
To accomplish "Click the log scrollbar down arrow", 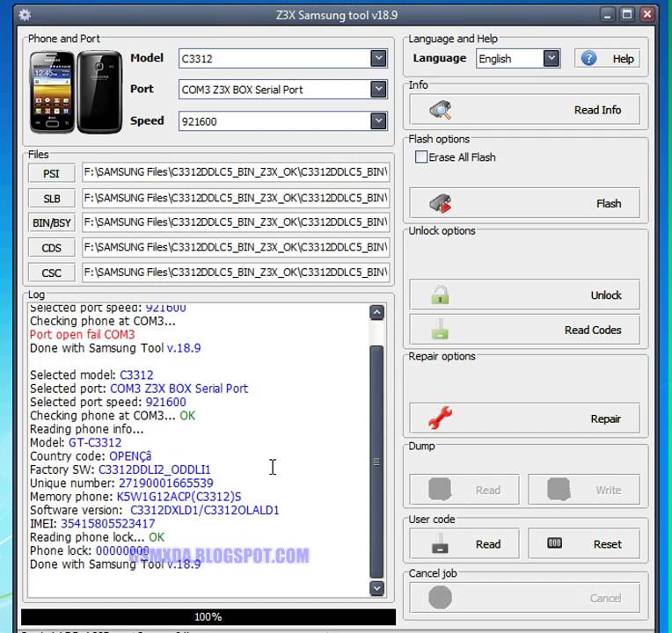I will pos(376,588).
